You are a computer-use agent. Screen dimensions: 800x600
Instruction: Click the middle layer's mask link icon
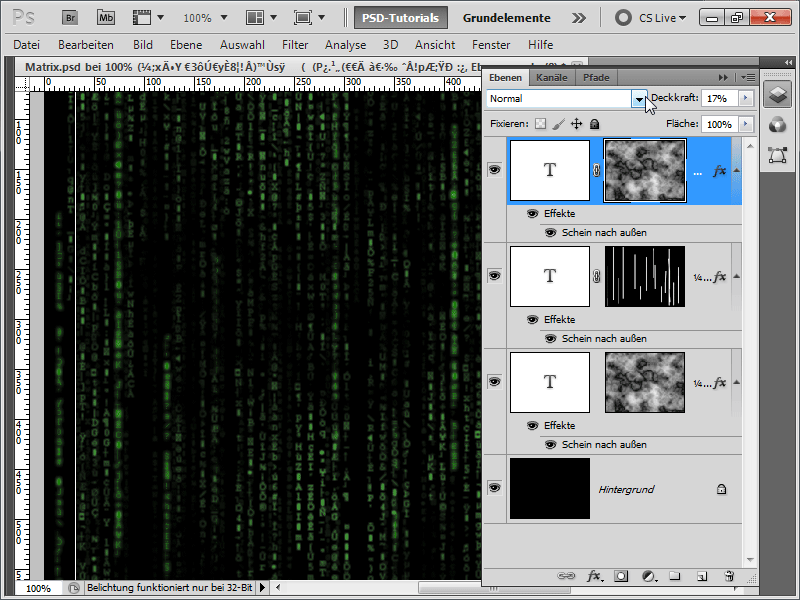(x=596, y=277)
